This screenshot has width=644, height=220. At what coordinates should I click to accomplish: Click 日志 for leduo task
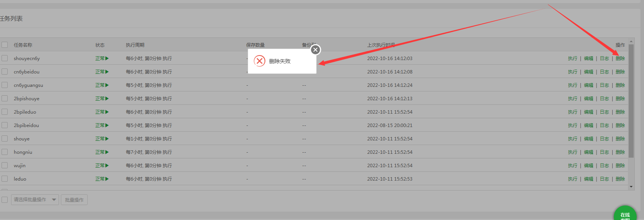pyautogui.click(x=604, y=179)
